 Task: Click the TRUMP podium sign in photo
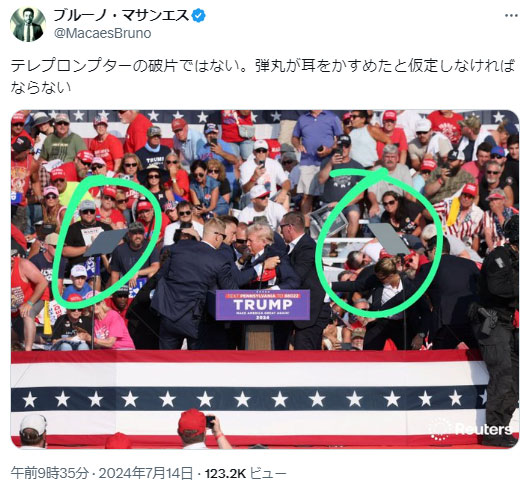click(263, 305)
